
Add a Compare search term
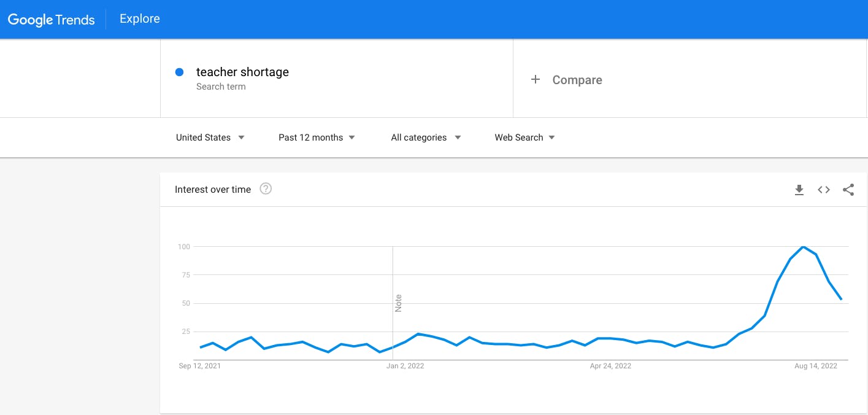click(690, 79)
